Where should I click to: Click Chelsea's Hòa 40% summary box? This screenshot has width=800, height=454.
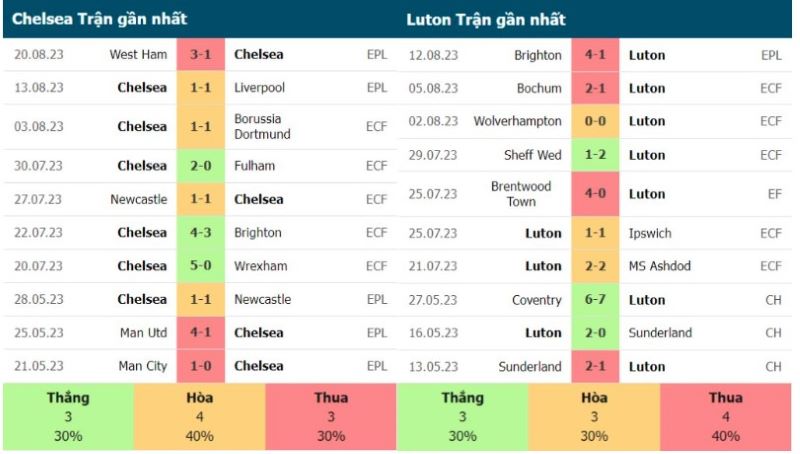coord(199,416)
